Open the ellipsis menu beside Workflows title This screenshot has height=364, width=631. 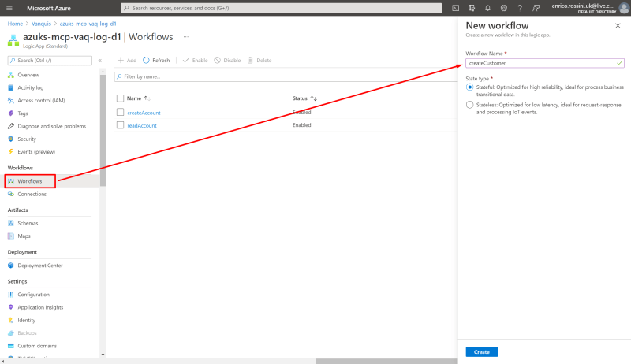tap(186, 36)
